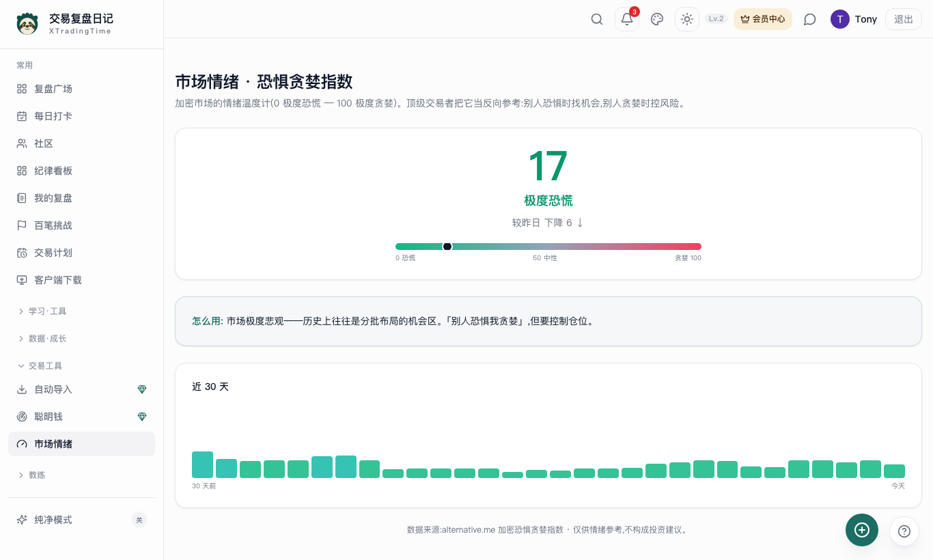Click the first bar labeled 30 天前

(202, 464)
